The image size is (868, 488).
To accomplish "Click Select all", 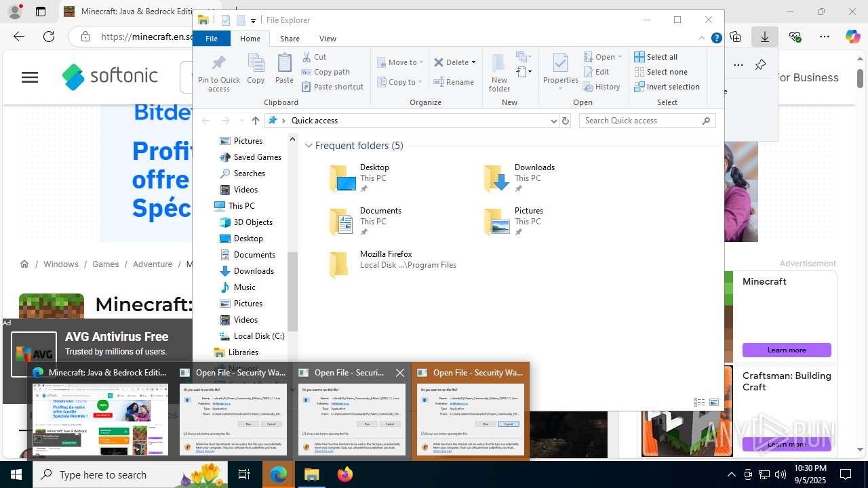I will [656, 57].
